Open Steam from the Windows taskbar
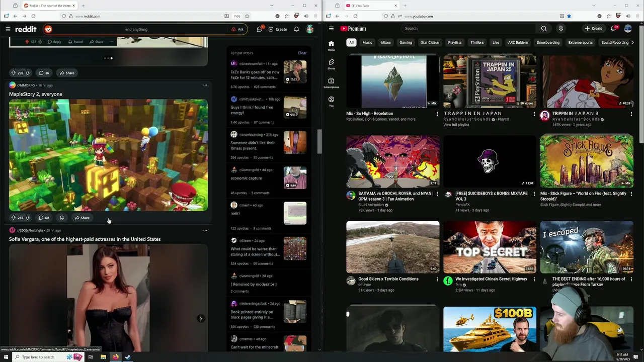Image resolution: width=644 pixels, height=362 pixels. (x=128, y=357)
